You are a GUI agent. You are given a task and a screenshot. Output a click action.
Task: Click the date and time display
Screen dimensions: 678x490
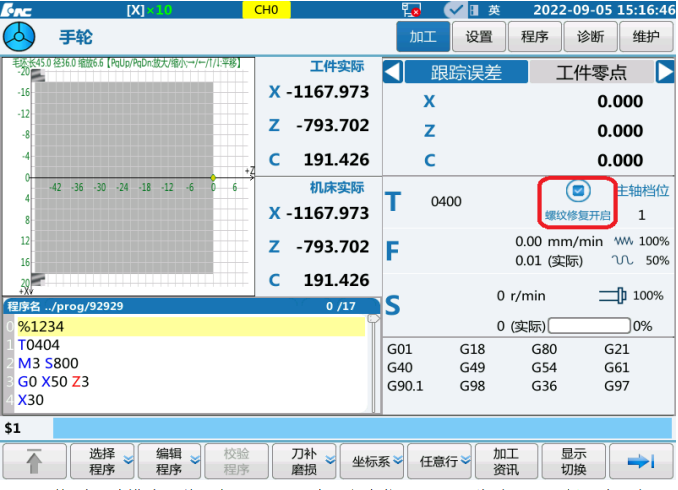(604, 10)
